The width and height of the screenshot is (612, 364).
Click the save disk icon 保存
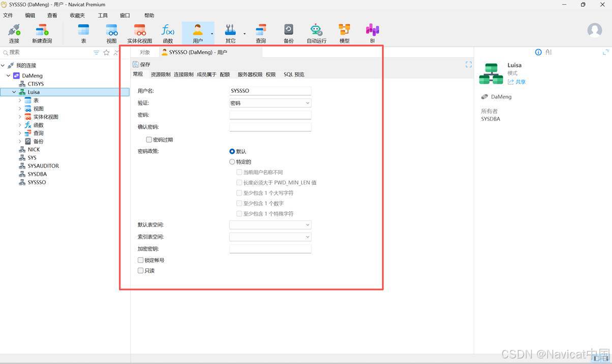(x=136, y=64)
